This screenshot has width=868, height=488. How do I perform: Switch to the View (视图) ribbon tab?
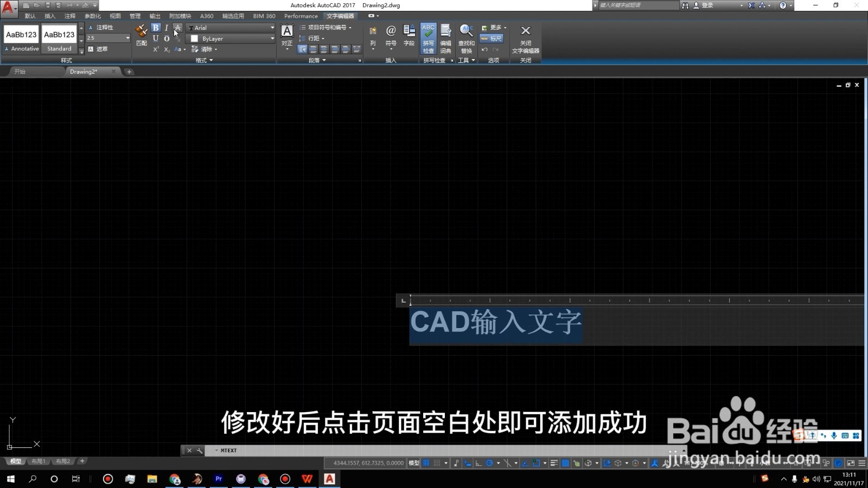click(x=115, y=16)
